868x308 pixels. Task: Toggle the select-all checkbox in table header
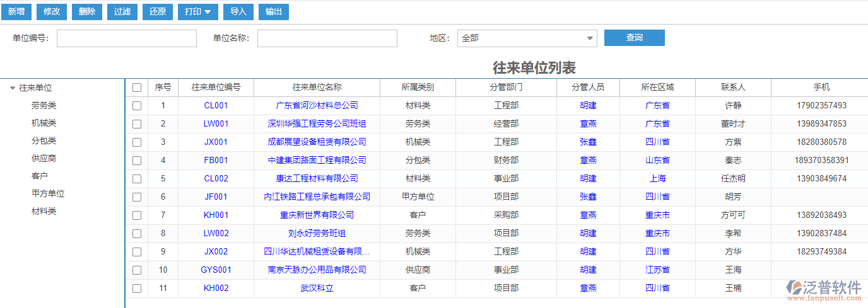137,88
